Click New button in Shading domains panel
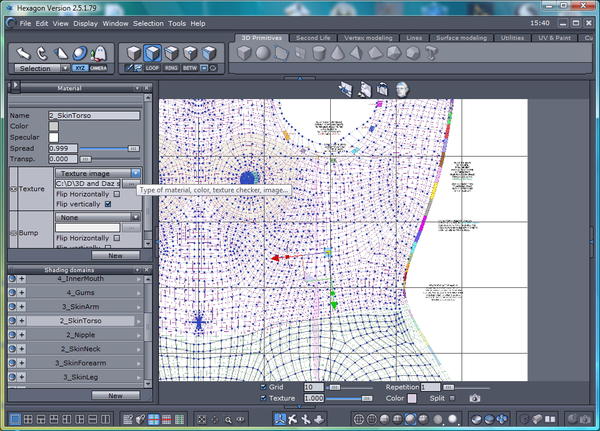 click(x=115, y=395)
